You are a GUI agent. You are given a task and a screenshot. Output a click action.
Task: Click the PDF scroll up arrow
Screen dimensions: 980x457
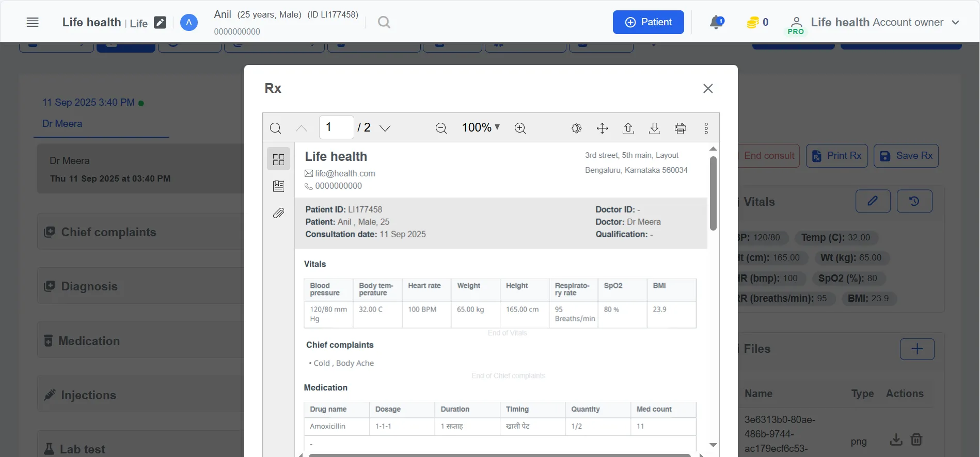[x=713, y=149]
